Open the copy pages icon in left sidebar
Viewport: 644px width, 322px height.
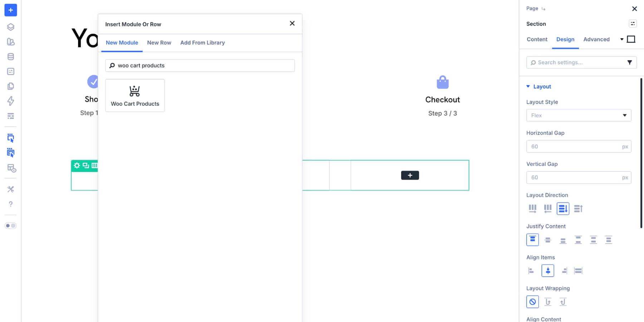(11, 86)
